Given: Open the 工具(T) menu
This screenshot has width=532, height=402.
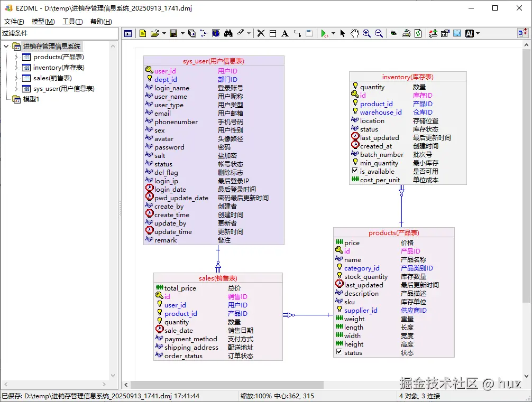Looking at the screenshot, I should (72, 21).
